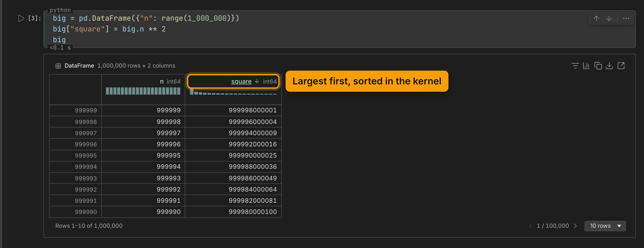Screen dimensions: 644x248
Task: Move the cell up with the arrow
Action: click(x=596, y=18)
